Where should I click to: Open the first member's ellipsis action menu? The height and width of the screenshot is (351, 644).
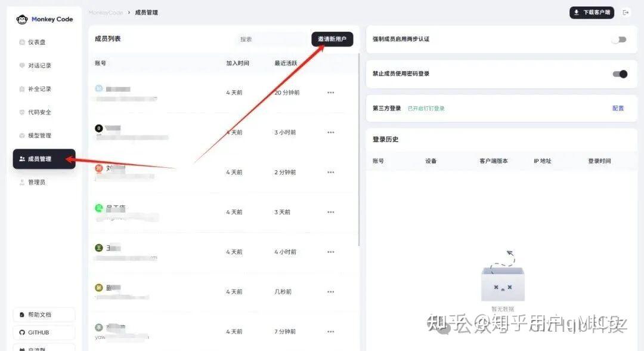coord(331,93)
